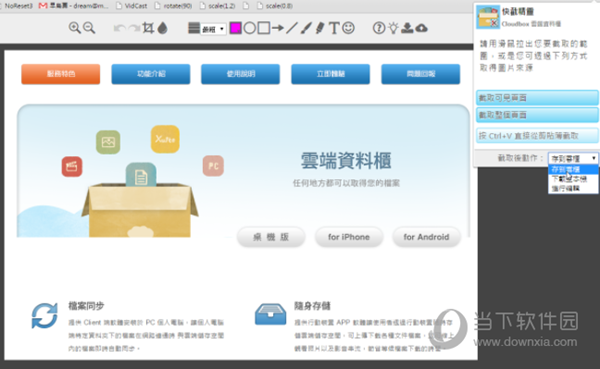Choose the second dropdown option download to local
Viewport: 600px width, 369px height.
coord(573,179)
